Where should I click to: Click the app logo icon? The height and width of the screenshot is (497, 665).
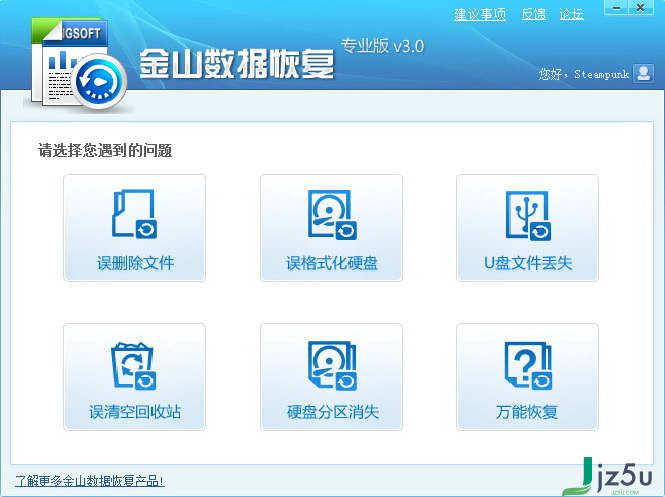(x=79, y=65)
